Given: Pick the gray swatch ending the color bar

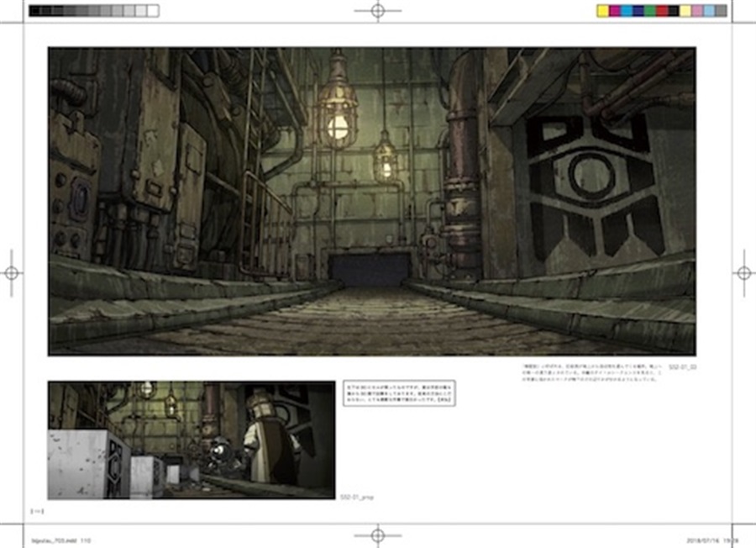Looking at the screenshot, I should click(x=721, y=11).
